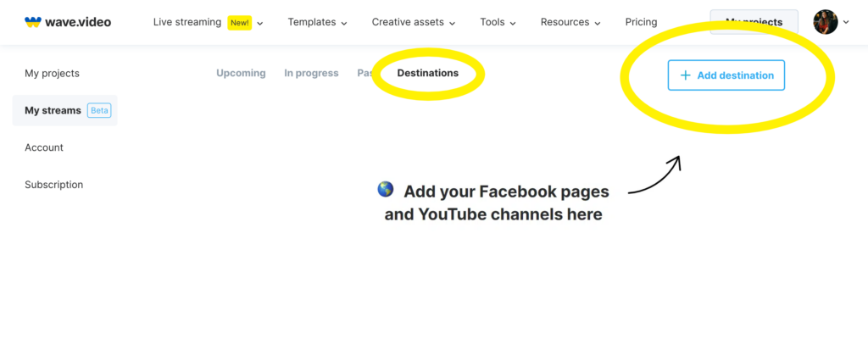This screenshot has width=868, height=361.
Task: Select Account in the sidebar
Action: (44, 147)
